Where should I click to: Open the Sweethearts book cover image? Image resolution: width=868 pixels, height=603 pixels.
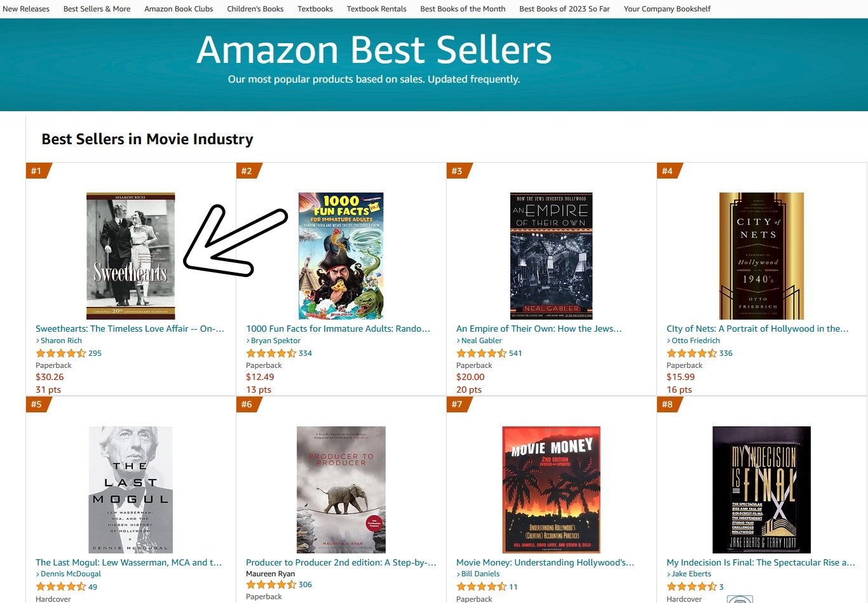click(131, 255)
